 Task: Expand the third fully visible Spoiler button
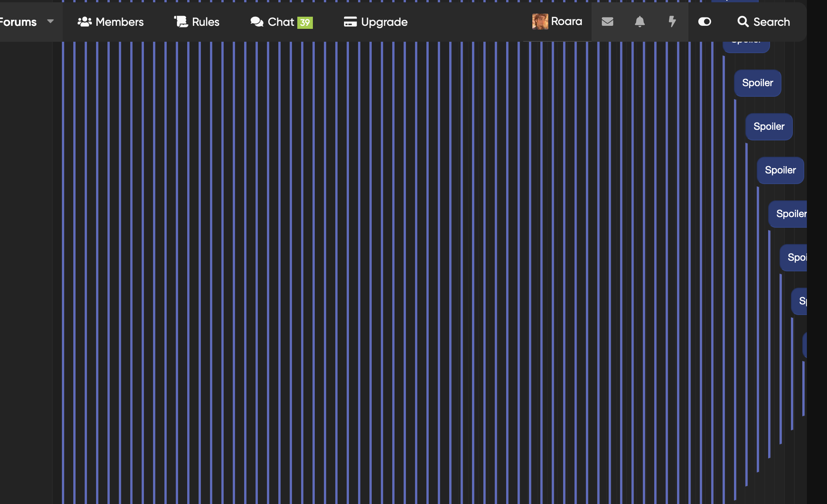click(x=780, y=170)
